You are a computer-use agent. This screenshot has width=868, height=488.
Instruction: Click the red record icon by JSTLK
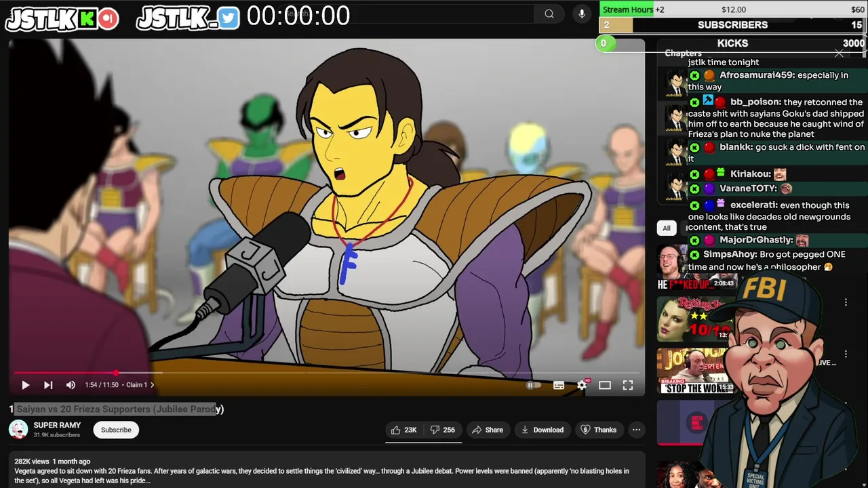[108, 19]
